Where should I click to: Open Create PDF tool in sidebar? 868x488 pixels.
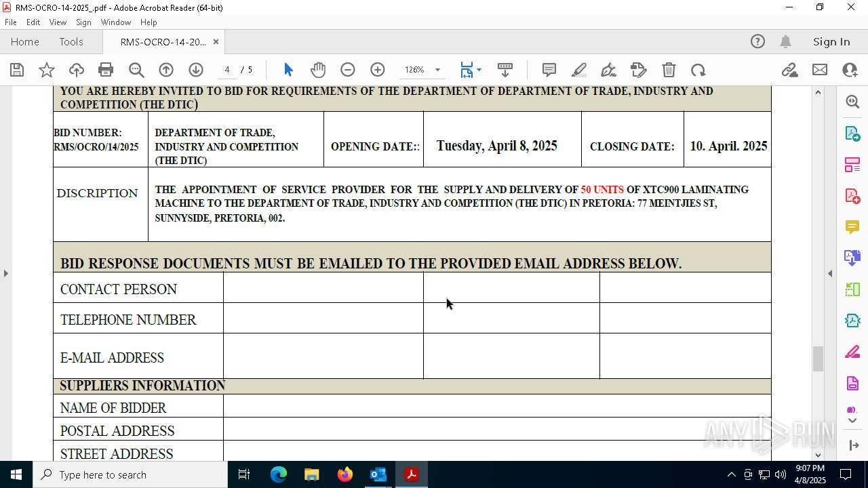coord(852,196)
